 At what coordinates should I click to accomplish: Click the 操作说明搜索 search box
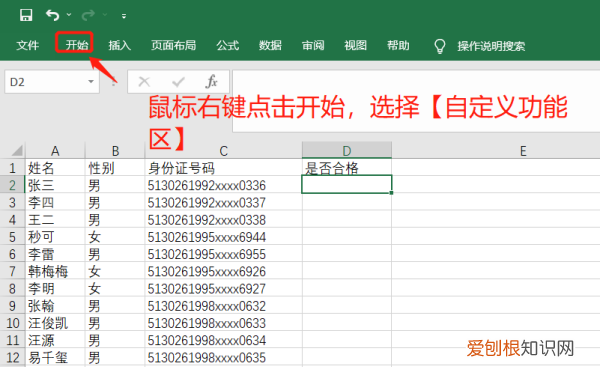click(x=491, y=46)
